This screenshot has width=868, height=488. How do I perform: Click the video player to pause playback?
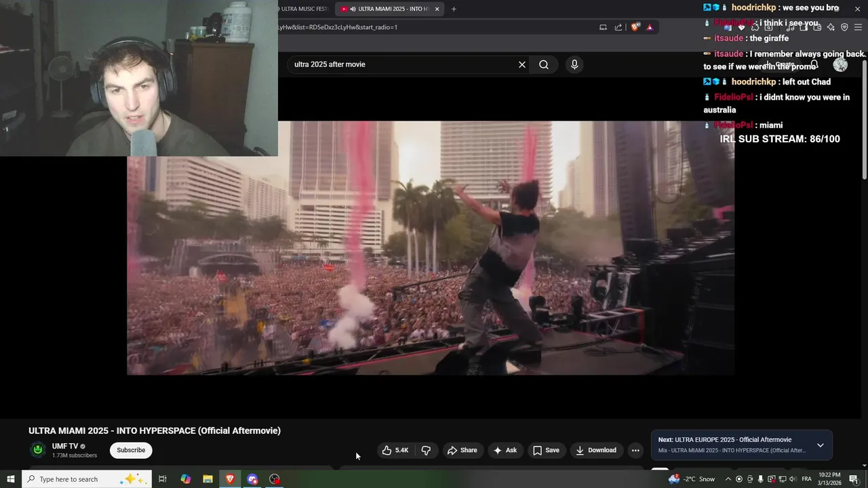[x=431, y=248]
